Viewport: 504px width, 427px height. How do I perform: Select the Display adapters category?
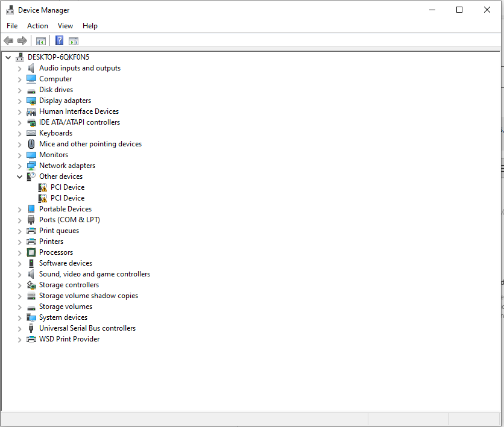pyautogui.click(x=65, y=100)
